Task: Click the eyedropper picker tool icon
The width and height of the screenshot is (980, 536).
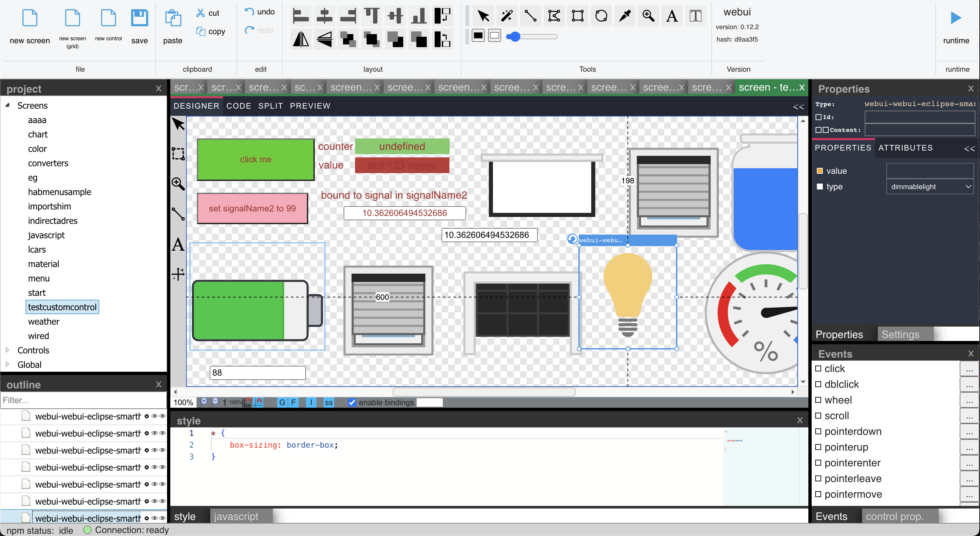Action: 625,16
